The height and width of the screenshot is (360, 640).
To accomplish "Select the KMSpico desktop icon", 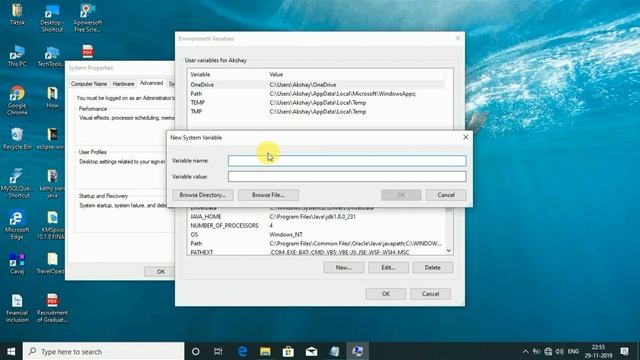I will [x=51, y=225].
